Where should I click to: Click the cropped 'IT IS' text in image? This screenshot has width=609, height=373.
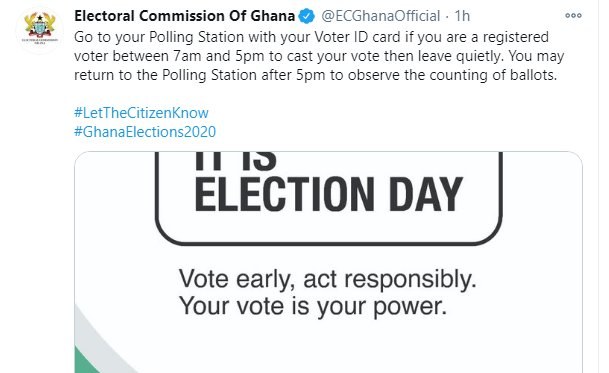pyautogui.click(x=235, y=161)
